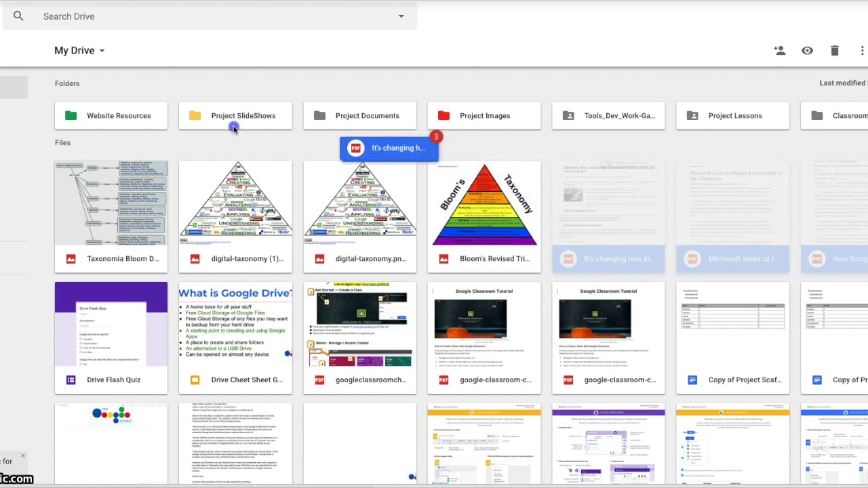868x488 pixels.
Task: Open the Website Resources folder
Action: pos(111,116)
